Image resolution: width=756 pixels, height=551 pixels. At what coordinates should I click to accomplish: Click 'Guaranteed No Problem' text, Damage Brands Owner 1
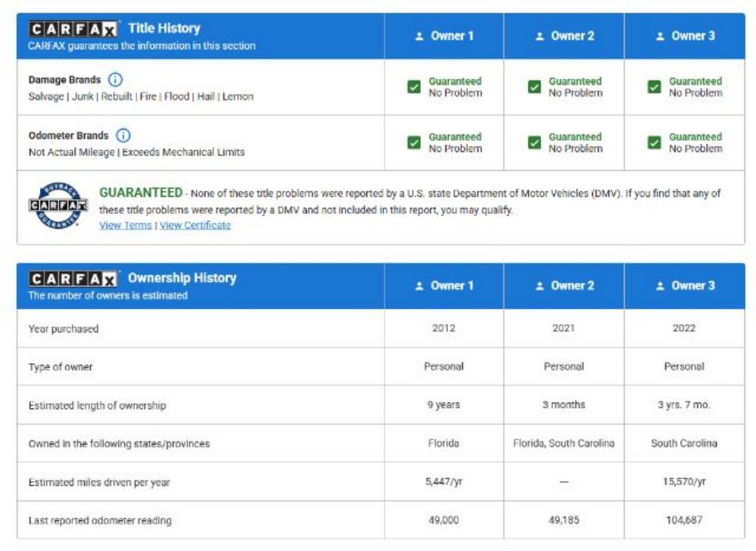tap(455, 87)
